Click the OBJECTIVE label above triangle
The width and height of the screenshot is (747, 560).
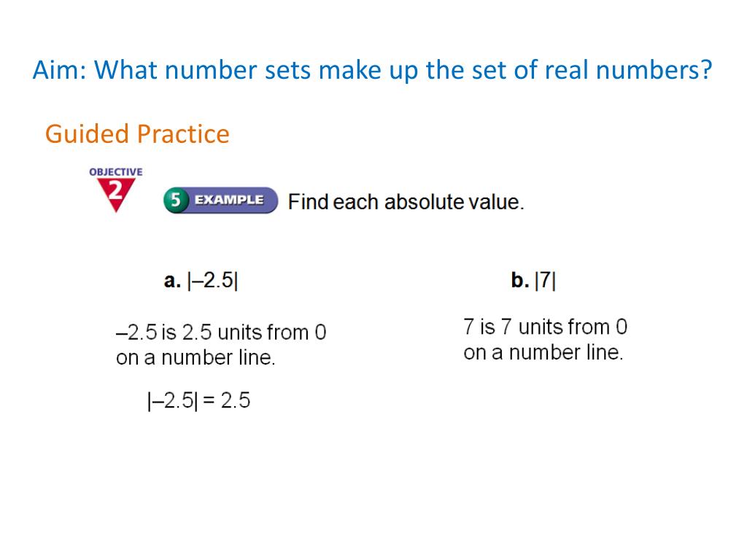tap(116, 172)
